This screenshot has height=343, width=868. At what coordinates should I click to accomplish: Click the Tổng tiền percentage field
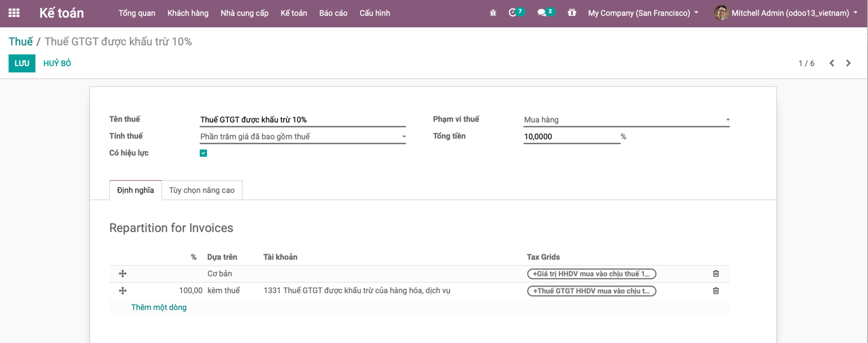point(571,137)
